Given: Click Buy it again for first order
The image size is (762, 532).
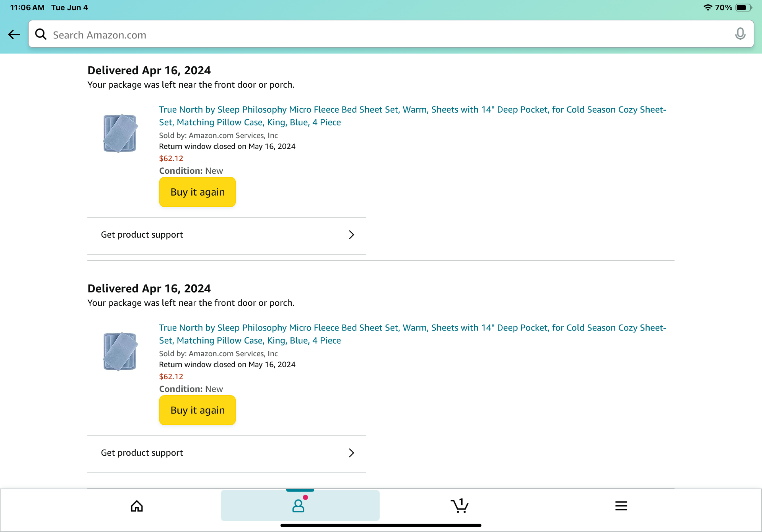Looking at the screenshot, I should click(x=197, y=192).
